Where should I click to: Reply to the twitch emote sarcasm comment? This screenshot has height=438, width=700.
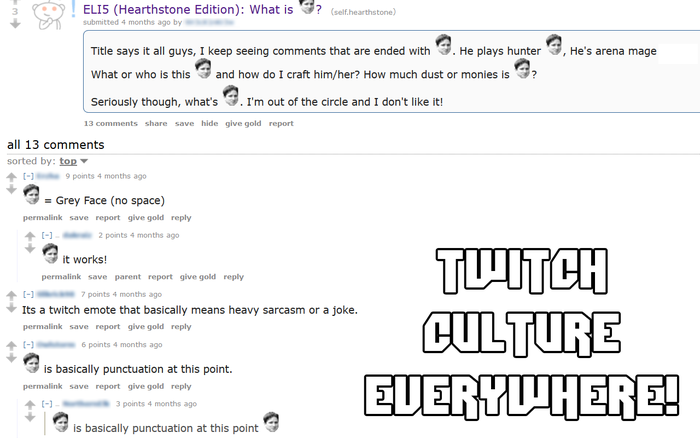pos(181,326)
